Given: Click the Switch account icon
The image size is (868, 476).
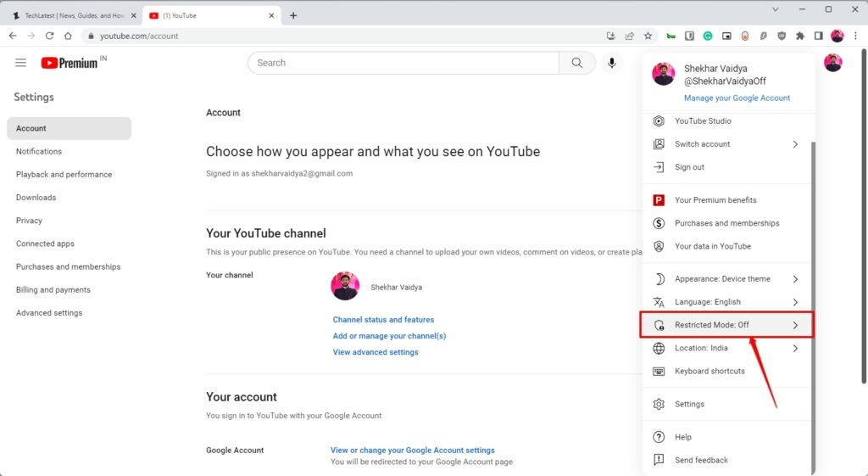Looking at the screenshot, I should click(659, 144).
